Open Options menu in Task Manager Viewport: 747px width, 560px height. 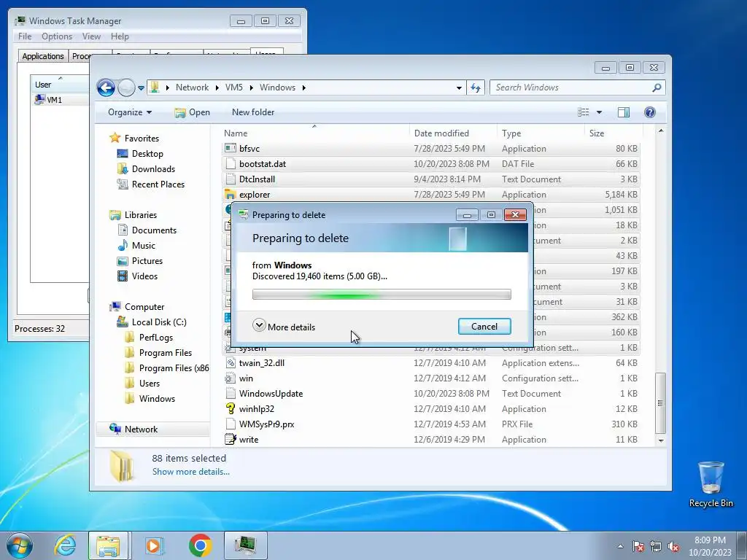pyautogui.click(x=57, y=36)
